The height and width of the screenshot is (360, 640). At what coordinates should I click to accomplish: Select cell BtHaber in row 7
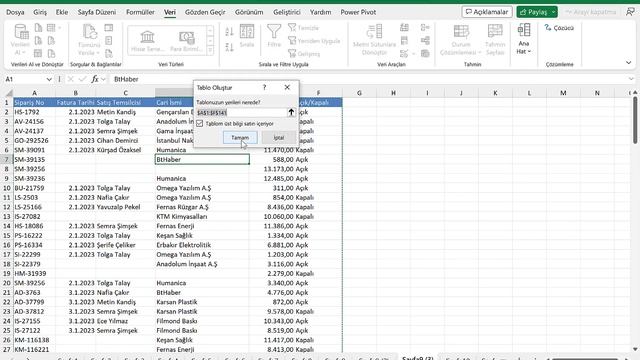coord(202,159)
